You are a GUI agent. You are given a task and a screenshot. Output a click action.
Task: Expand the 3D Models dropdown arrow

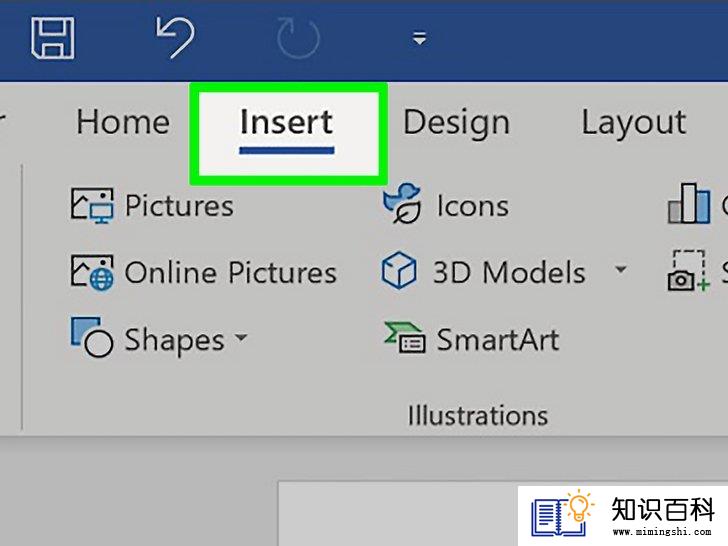coord(620,269)
